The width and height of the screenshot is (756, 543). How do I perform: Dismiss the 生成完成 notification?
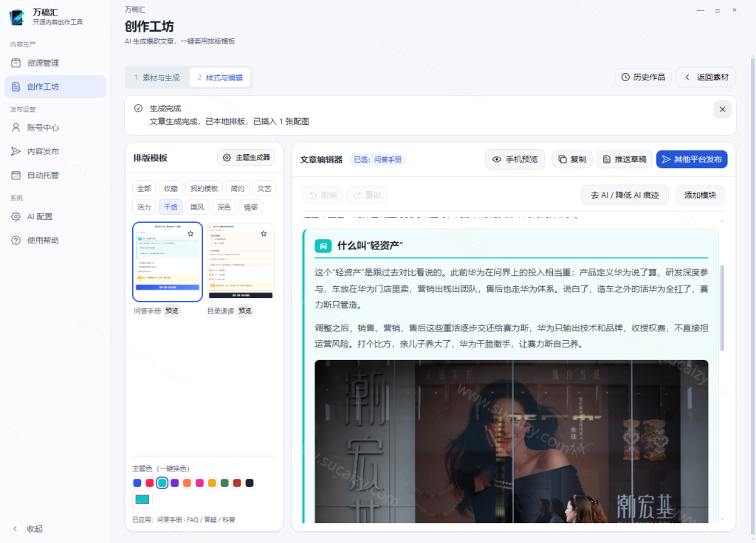click(722, 109)
